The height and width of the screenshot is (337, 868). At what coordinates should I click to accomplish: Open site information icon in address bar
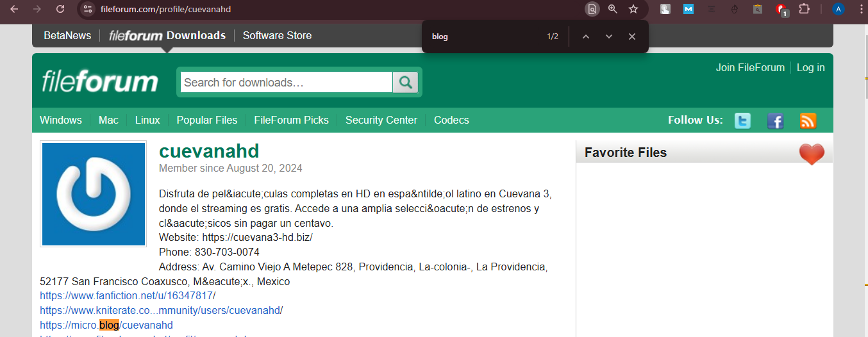pos(88,9)
